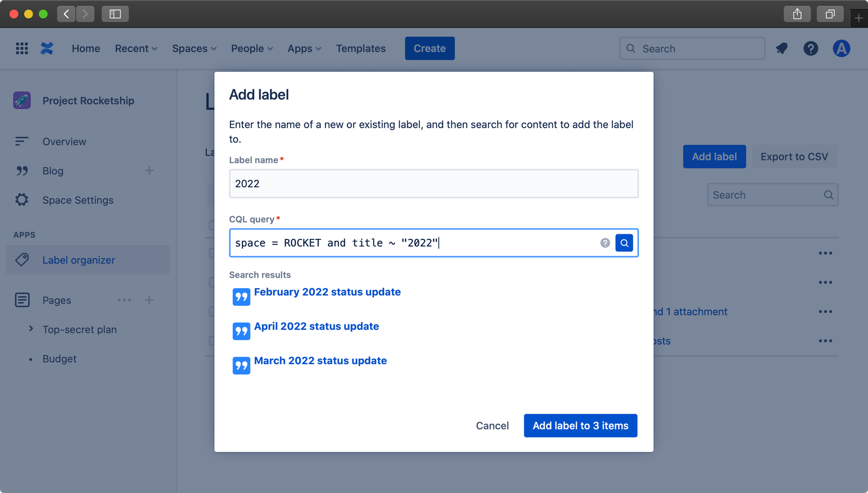The height and width of the screenshot is (493, 868).
Task: Click the Overview icon in sidebar
Action: (22, 141)
